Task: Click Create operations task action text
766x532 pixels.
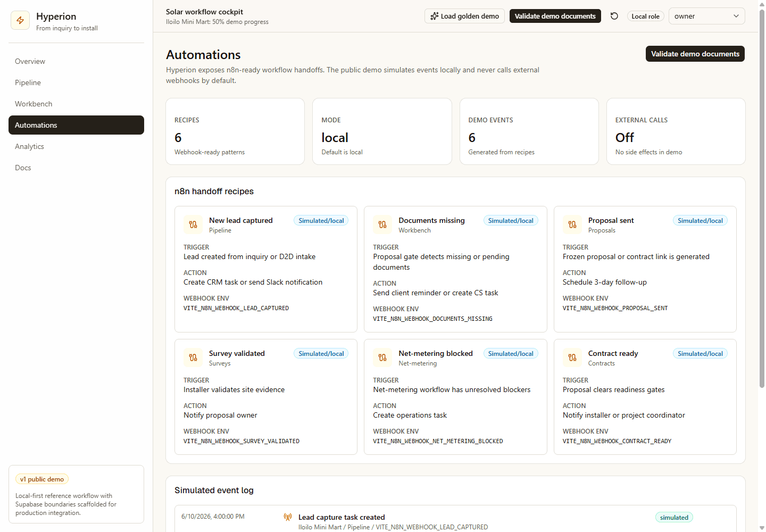Action: pyautogui.click(x=410, y=415)
